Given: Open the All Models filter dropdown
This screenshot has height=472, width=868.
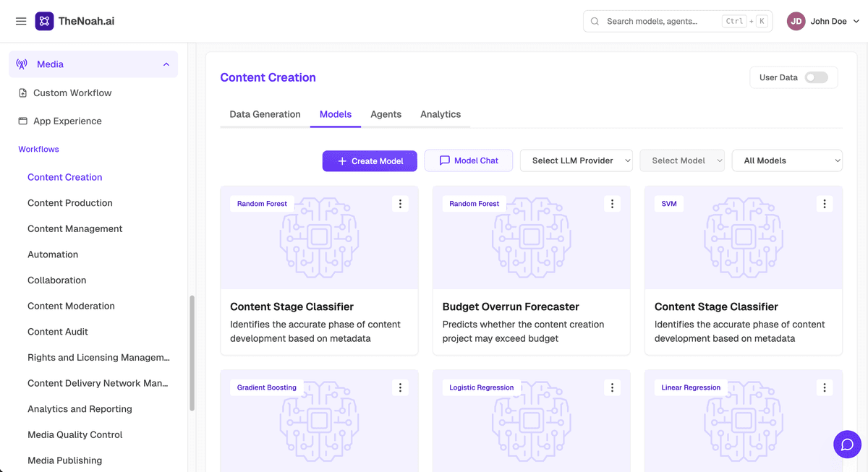Looking at the screenshot, I should click(787, 160).
